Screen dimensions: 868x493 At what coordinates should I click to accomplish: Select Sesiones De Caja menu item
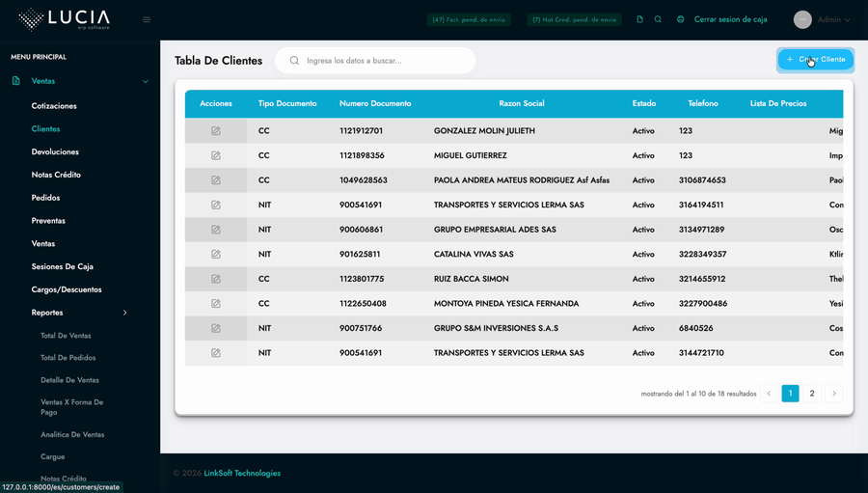point(62,266)
